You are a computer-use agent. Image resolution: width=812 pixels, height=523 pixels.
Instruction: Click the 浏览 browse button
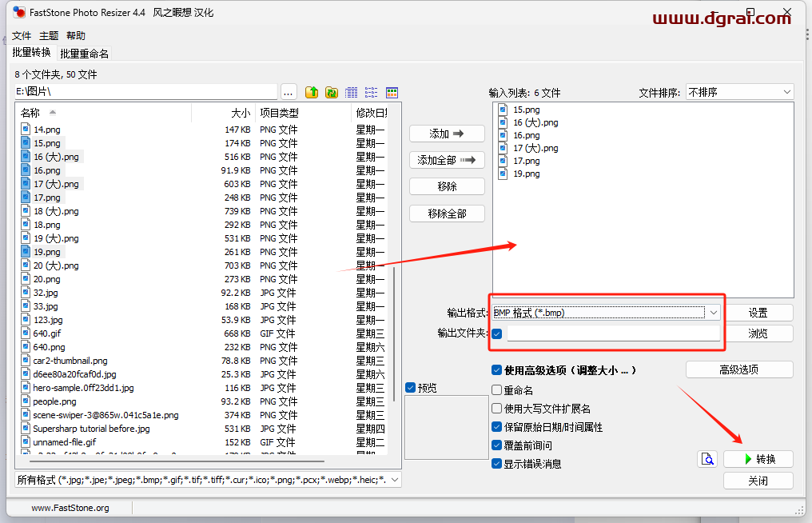[x=758, y=333]
